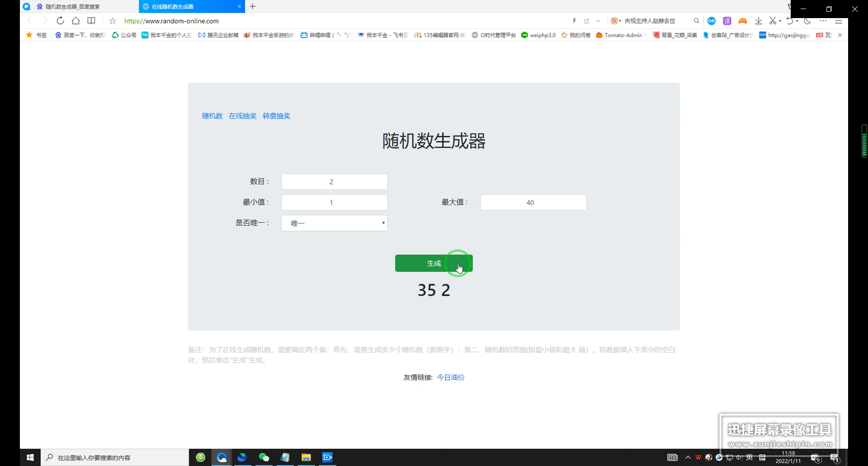Open the reading mode book icon

(91, 21)
